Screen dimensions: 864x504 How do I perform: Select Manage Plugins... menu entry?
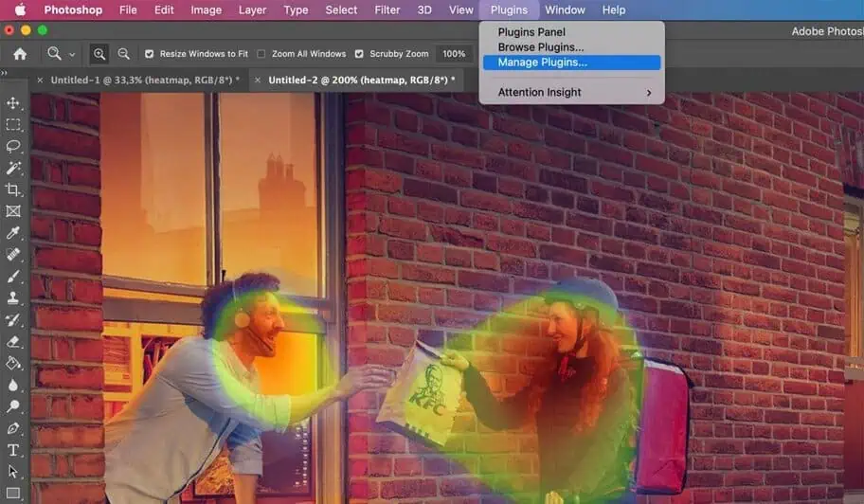point(571,63)
